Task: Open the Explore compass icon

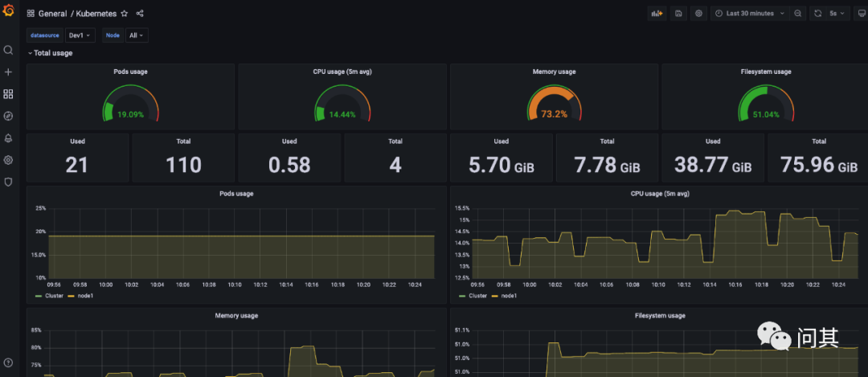Action: (x=8, y=116)
